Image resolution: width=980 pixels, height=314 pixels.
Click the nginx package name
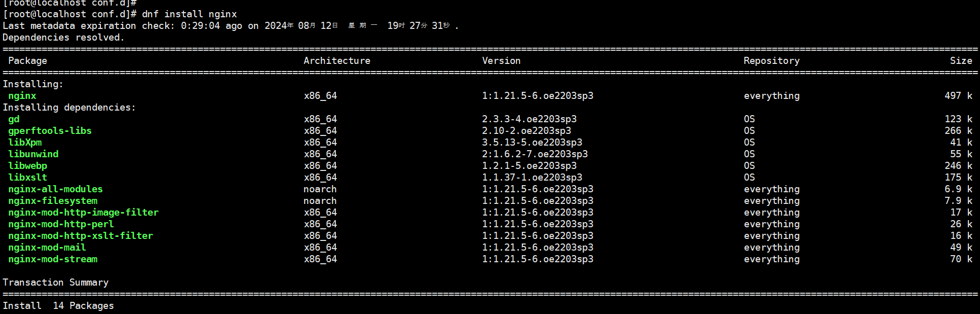pos(22,96)
